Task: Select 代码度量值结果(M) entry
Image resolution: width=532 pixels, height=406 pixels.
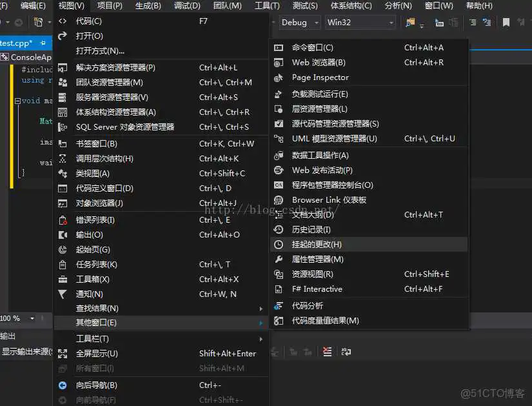Action: coord(369,320)
